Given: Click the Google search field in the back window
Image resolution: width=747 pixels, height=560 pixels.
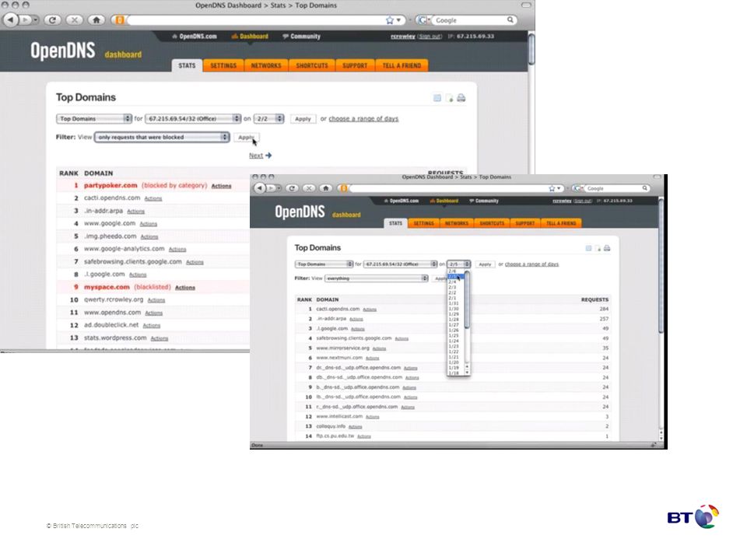Looking at the screenshot, I should point(469,20).
